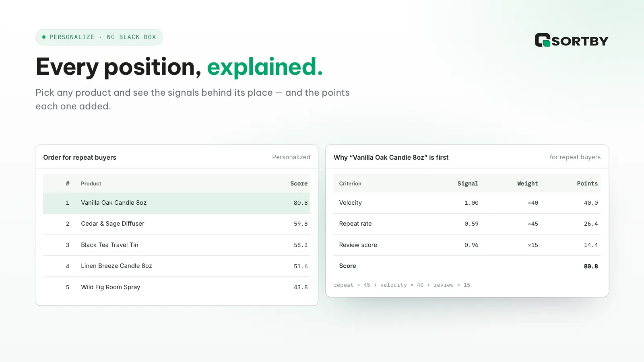Click the formula text under the Score total
Screen dimensions: 644x362
point(402,285)
